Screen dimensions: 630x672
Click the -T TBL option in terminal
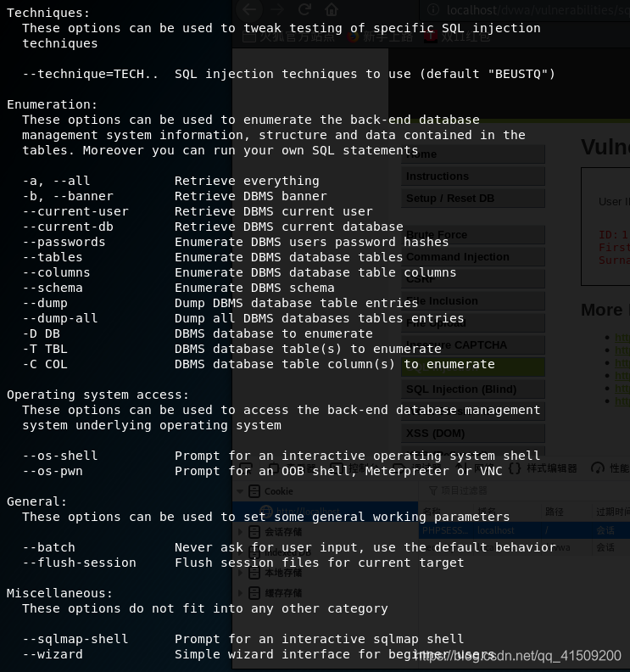[45, 349]
